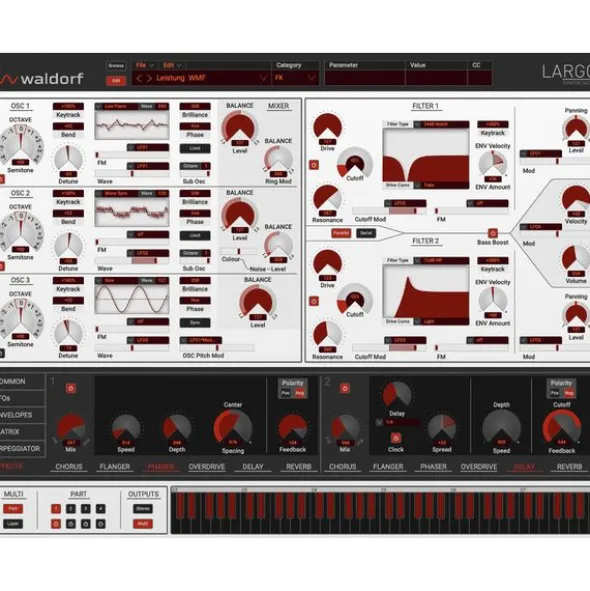Viewport: 590px width, 591px height.
Task: Open the preset name dropdown
Action: tap(264, 78)
